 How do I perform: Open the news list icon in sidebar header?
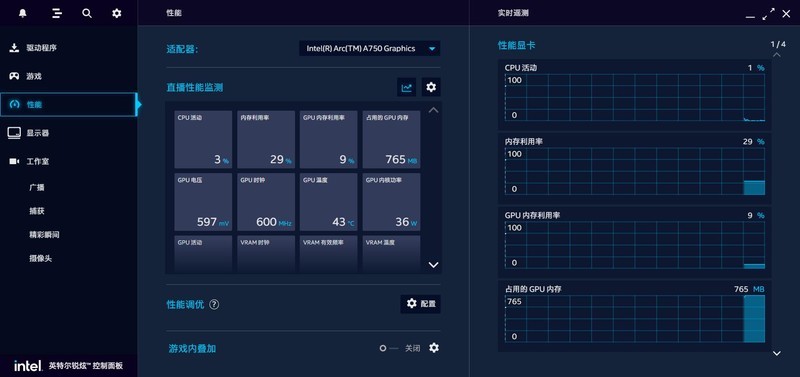click(57, 13)
